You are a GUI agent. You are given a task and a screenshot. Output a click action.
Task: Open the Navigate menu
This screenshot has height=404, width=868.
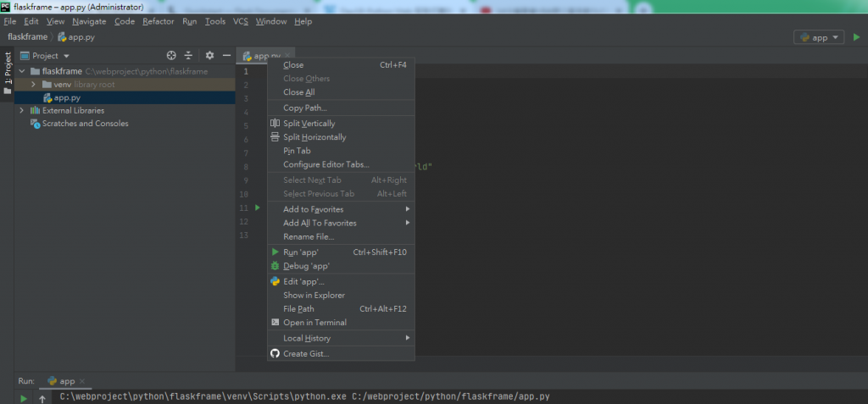tap(89, 21)
